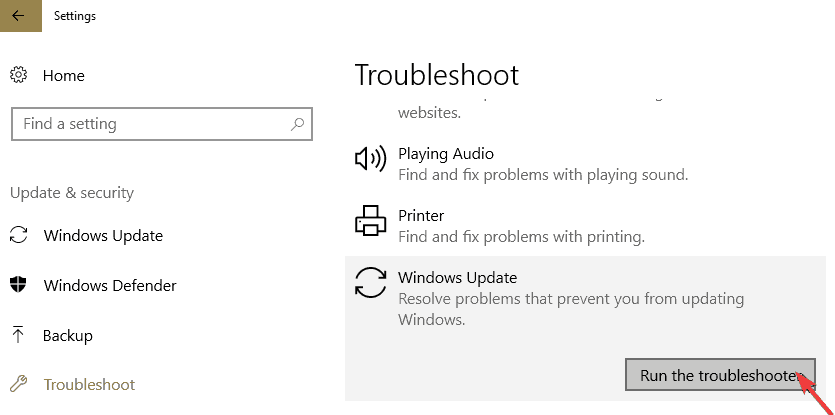
Task: Click the Windows Update troubleshooter sync icon
Action: [x=370, y=283]
